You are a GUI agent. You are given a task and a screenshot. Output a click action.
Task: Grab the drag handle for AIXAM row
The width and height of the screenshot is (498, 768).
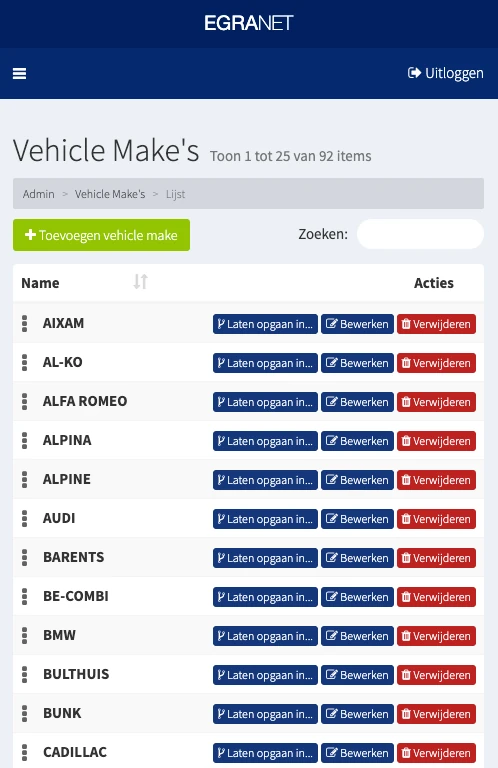click(x=24, y=324)
